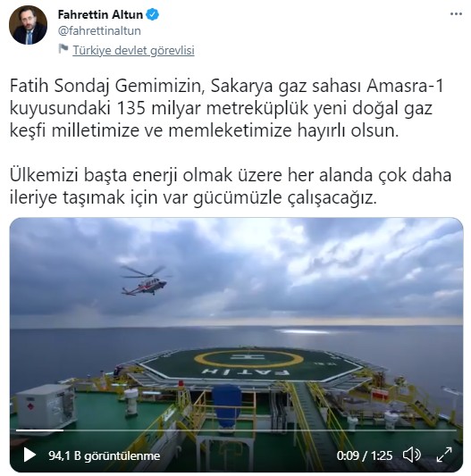Expand the video to fullscreen

[444, 455]
